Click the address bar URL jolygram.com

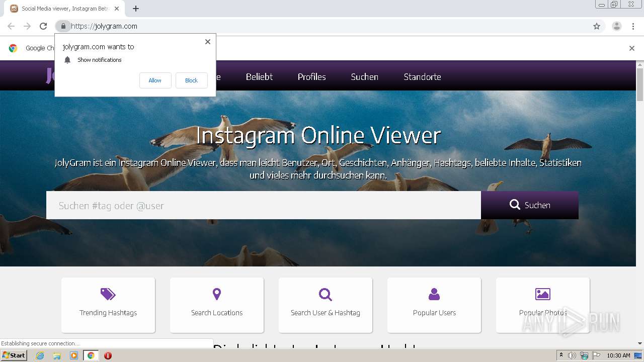point(104,26)
